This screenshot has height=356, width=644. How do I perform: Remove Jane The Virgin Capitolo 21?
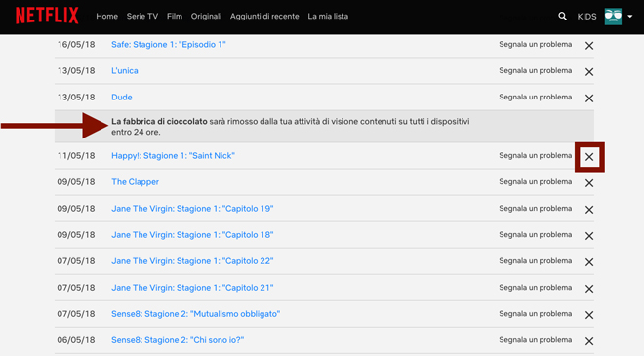pos(589,289)
